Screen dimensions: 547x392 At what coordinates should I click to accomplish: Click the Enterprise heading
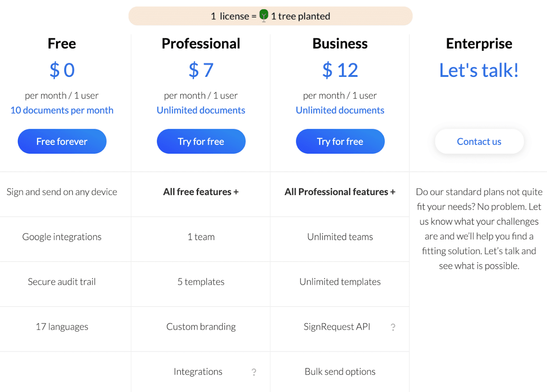click(x=479, y=43)
